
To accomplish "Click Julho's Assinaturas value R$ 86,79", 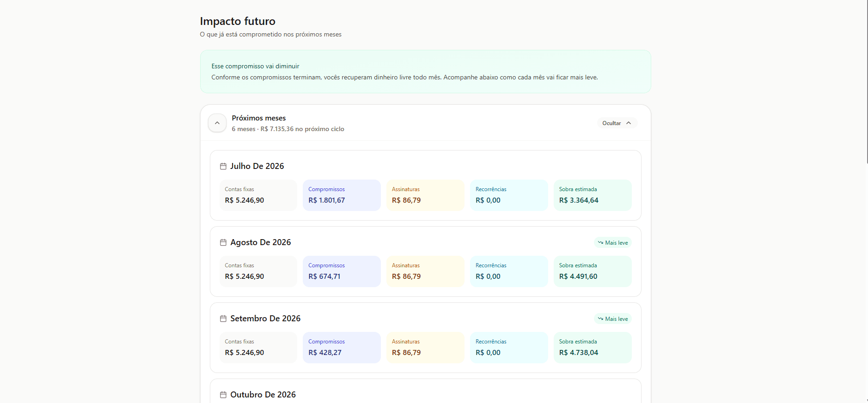I will 406,200.
